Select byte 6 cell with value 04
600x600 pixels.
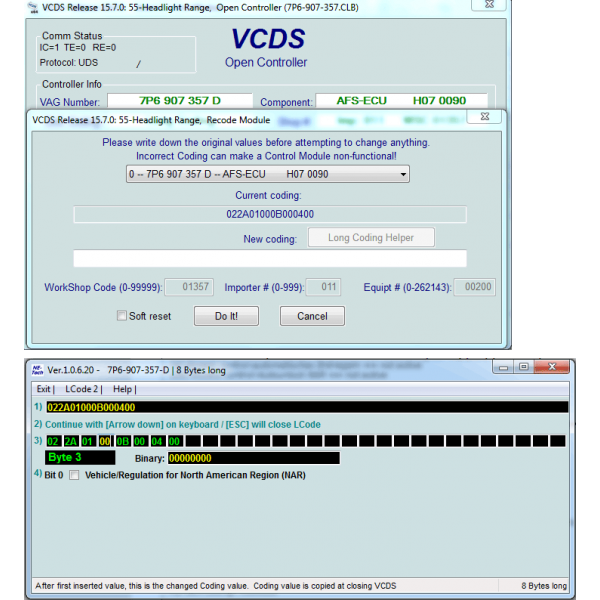tap(157, 442)
